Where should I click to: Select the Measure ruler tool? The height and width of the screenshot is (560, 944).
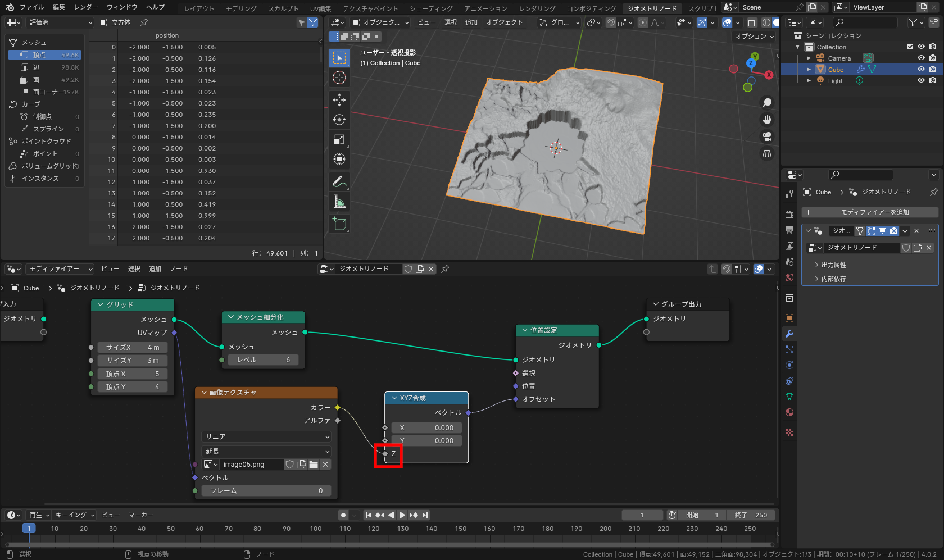tap(339, 202)
